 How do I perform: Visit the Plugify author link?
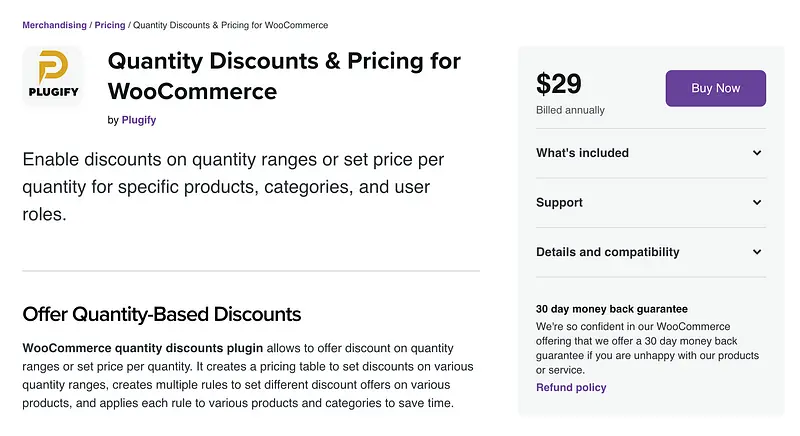pos(138,120)
